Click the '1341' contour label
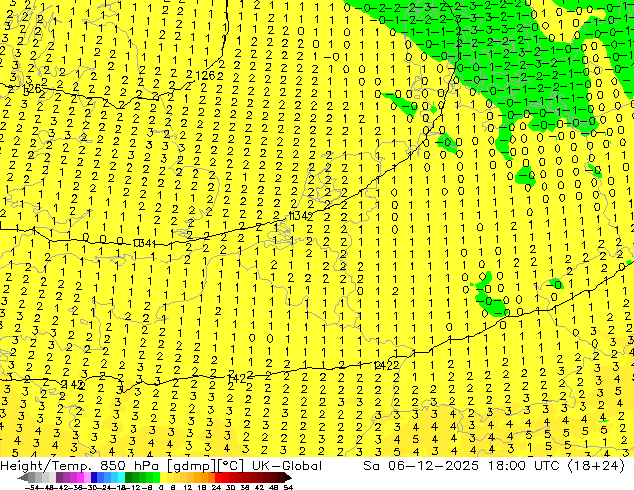Screen dimensions: 634x490 (144, 243)
